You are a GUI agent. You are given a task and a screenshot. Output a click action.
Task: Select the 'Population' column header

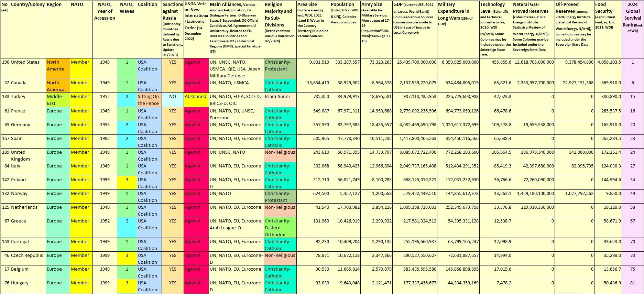pos(345,29)
